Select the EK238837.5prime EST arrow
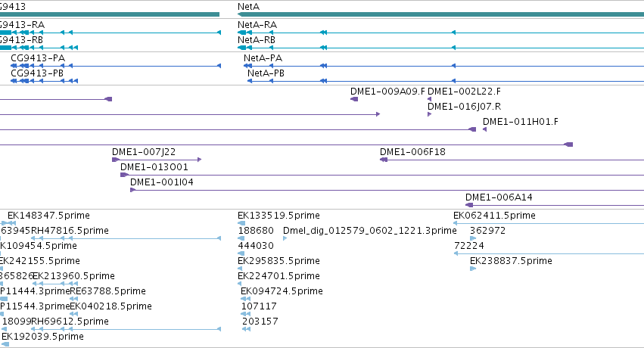Image resolution: width=644 pixels, height=348 pixels. (473, 269)
